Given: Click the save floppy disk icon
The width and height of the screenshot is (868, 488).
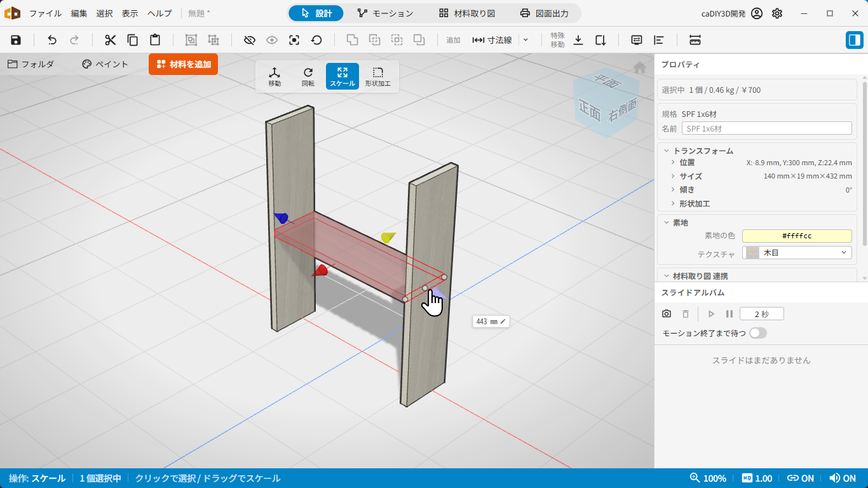Looking at the screenshot, I should [x=16, y=40].
